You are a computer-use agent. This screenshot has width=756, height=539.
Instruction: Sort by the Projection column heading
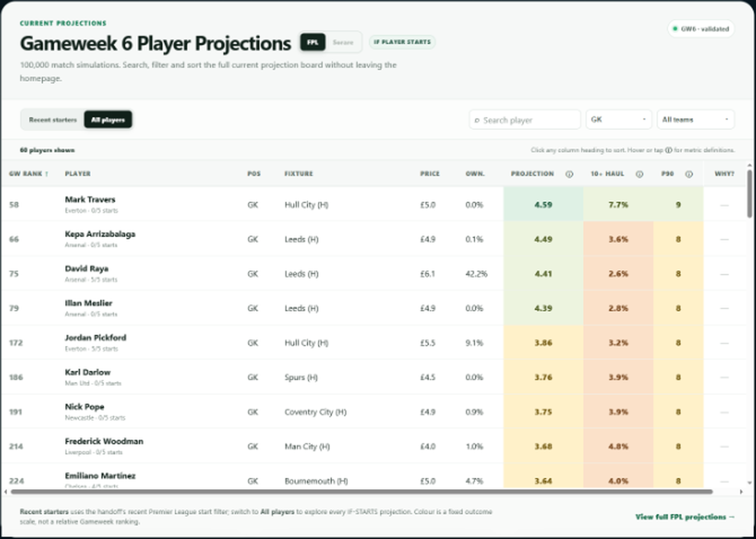point(532,174)
